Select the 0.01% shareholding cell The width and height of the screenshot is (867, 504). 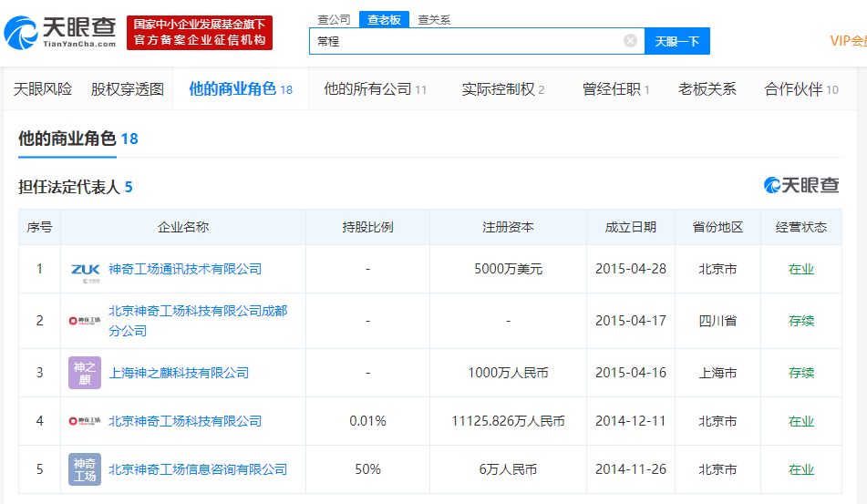click(x=367, y=421)
